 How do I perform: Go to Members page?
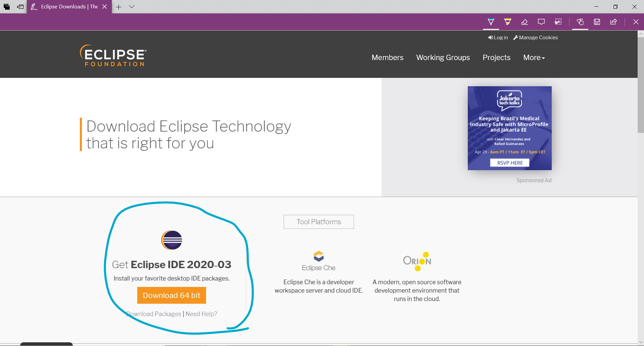[x=388, y=58]
